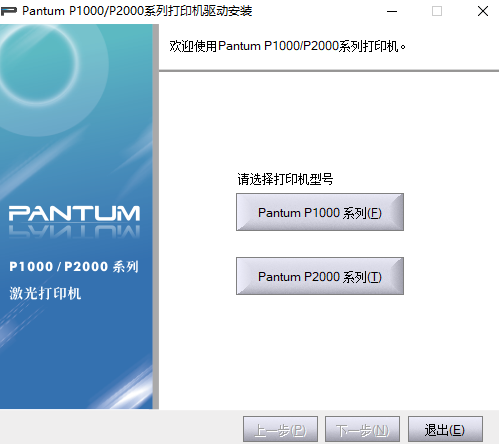Click the PANTUM logo on the blue banner
The height and width of the screenshot is (444, 499).
pyautogui.click(x=74, y=214)
